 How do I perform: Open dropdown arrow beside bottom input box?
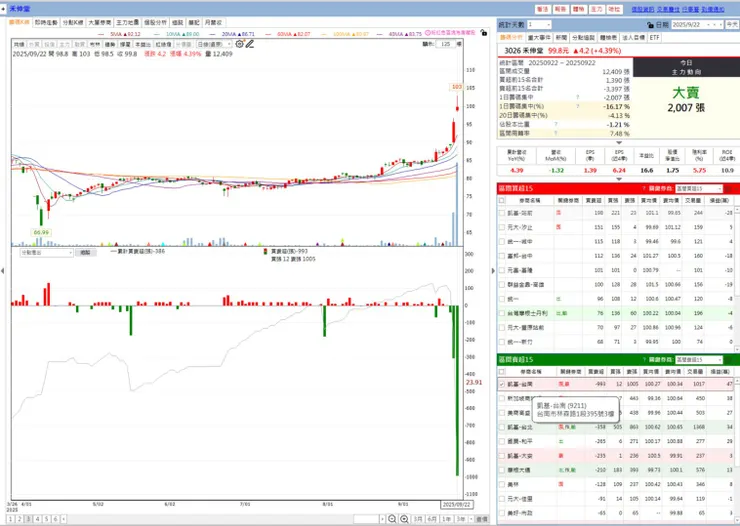click(x=382, y=519)
